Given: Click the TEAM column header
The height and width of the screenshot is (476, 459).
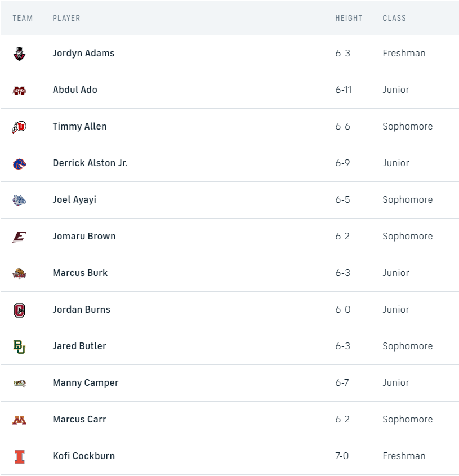Looking at the screenshot, I should pos(23,18).
